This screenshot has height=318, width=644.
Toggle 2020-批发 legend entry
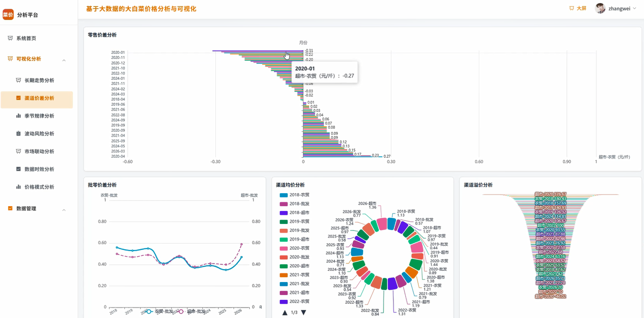pos(294,257)
